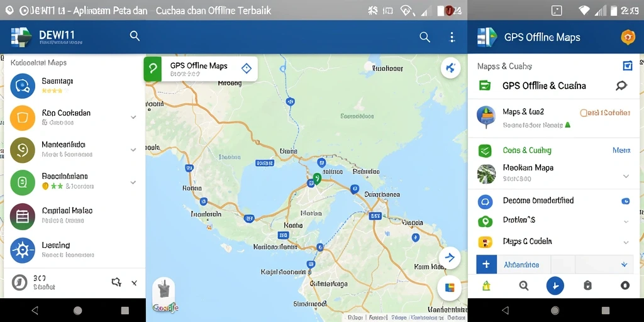Expand the Plaps C Codeln row chevron
The height and width of the screenshot is (322, 644).
[626, 242]
